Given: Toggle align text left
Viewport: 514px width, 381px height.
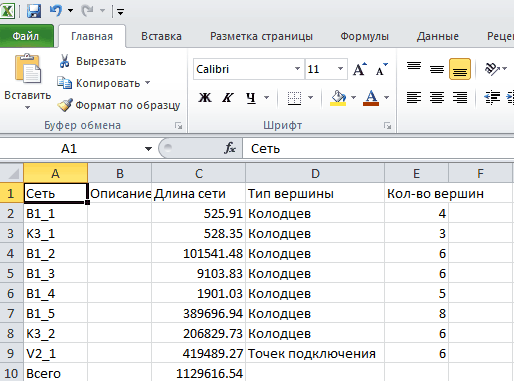Looking at the screenshot, I should point(414,98).
